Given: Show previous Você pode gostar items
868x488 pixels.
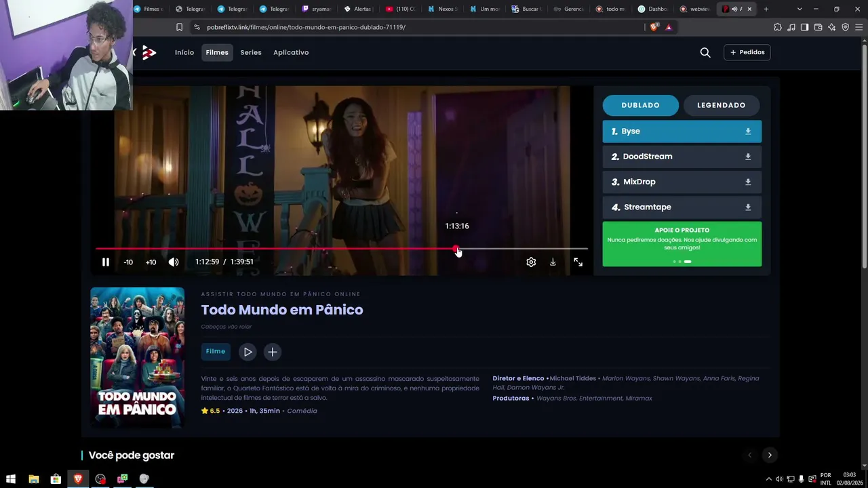Looking at the screenshot, I should [x=749, y=455].
